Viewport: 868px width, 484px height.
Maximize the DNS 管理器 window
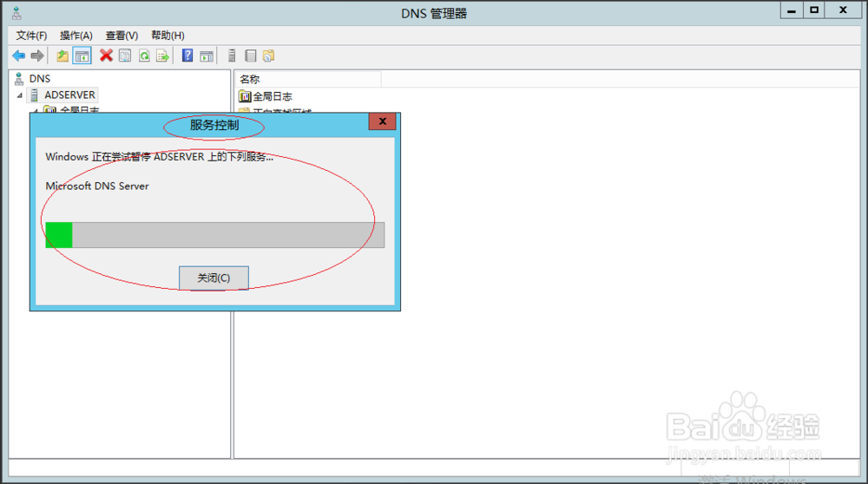click(814, 10)
